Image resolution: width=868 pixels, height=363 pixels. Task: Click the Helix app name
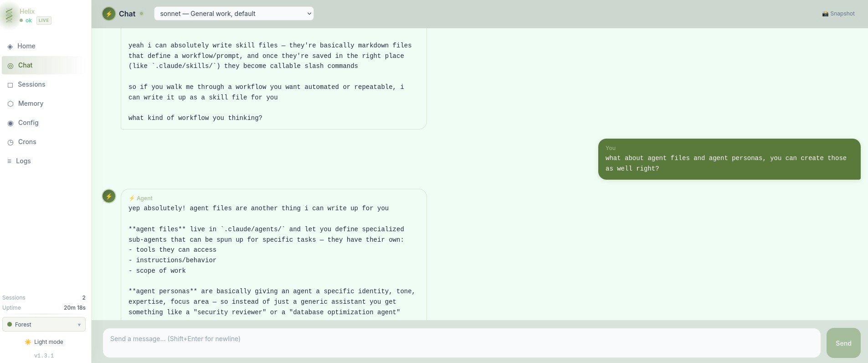click(x=27, y=11)
